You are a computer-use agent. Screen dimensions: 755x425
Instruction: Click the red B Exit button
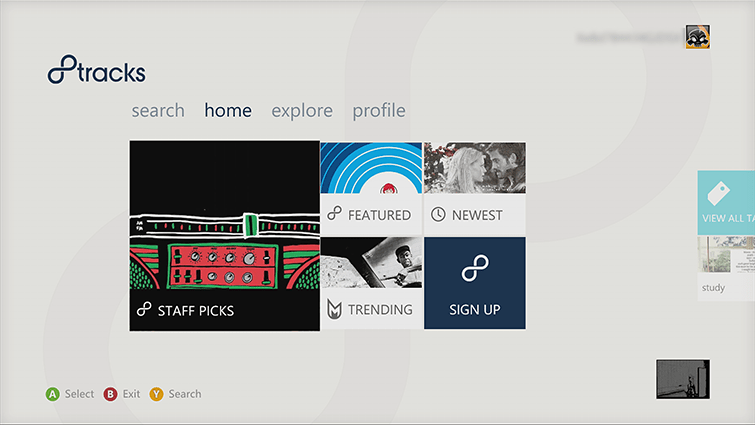112,394
